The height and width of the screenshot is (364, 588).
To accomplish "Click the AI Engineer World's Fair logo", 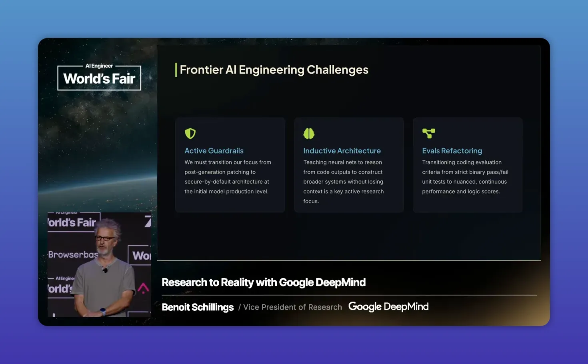I will pos(99,77).
